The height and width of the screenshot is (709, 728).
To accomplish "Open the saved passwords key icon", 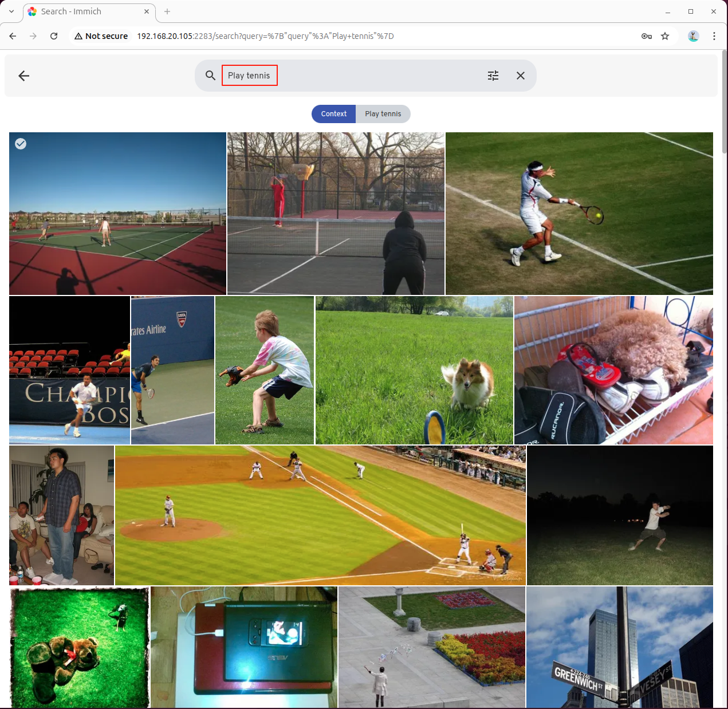I will click(646, 36).
